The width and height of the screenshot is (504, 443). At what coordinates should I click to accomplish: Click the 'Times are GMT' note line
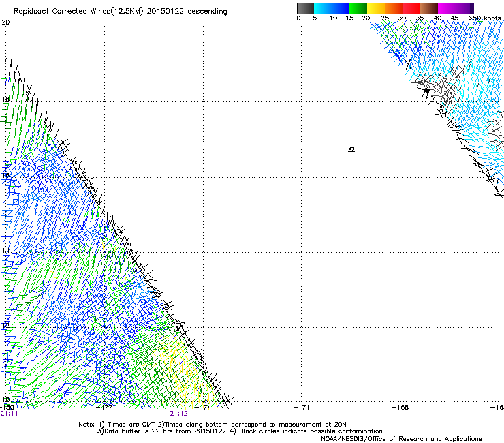[x=212, y=425]
